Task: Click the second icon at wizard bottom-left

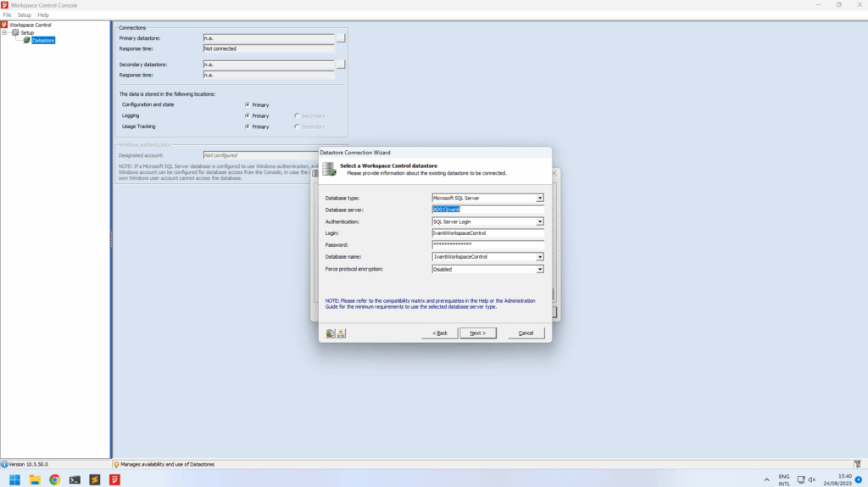Action: 341,333
